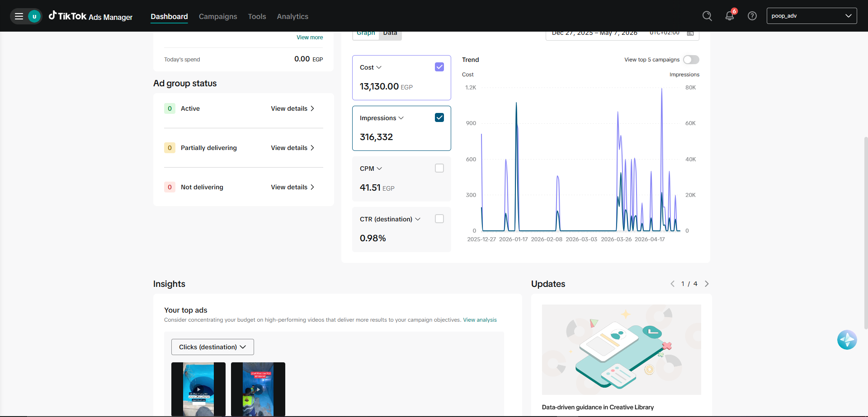Image resolution: width=868 pixels, height=417 pixels.
Task: Click the View analysis link
Action: (x=480, y=320)
